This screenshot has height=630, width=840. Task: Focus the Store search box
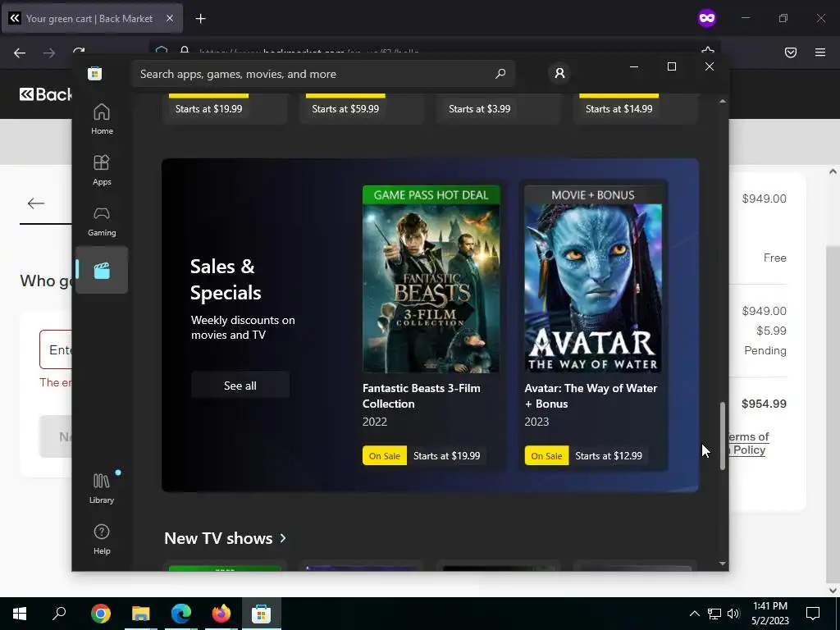323,74
